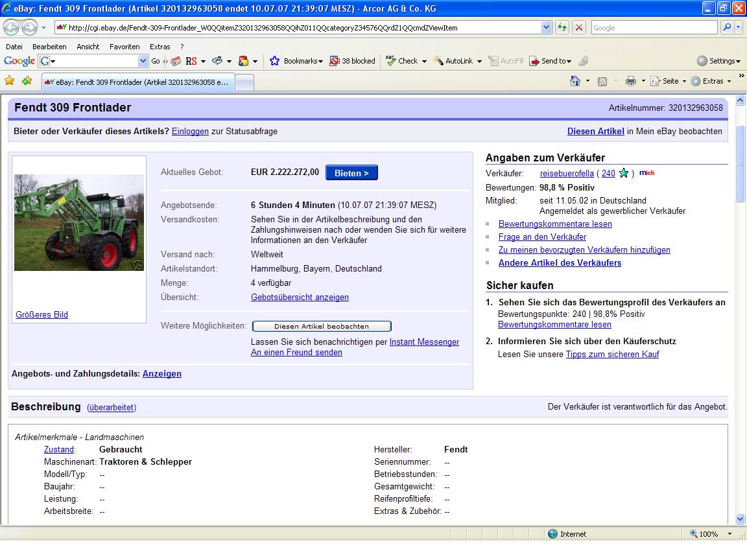
Task: Click the Print icon in command bar
Action: pos(630,81)
